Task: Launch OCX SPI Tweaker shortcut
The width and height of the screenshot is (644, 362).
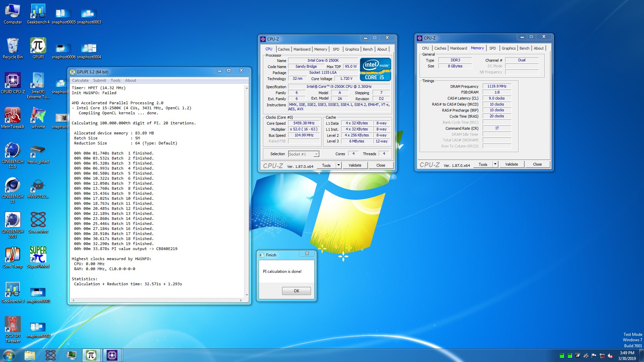Action: 13,330
